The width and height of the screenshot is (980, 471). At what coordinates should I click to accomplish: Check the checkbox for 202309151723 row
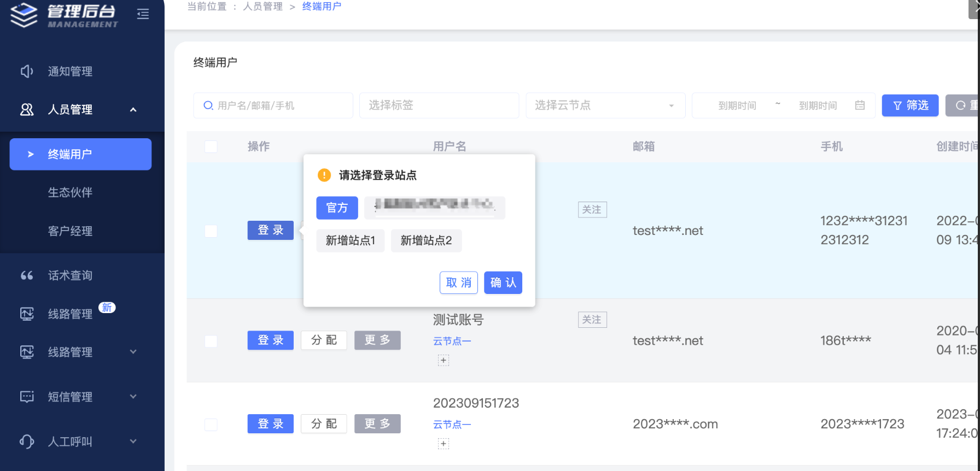pyautogui.click(x=211, y=425)
